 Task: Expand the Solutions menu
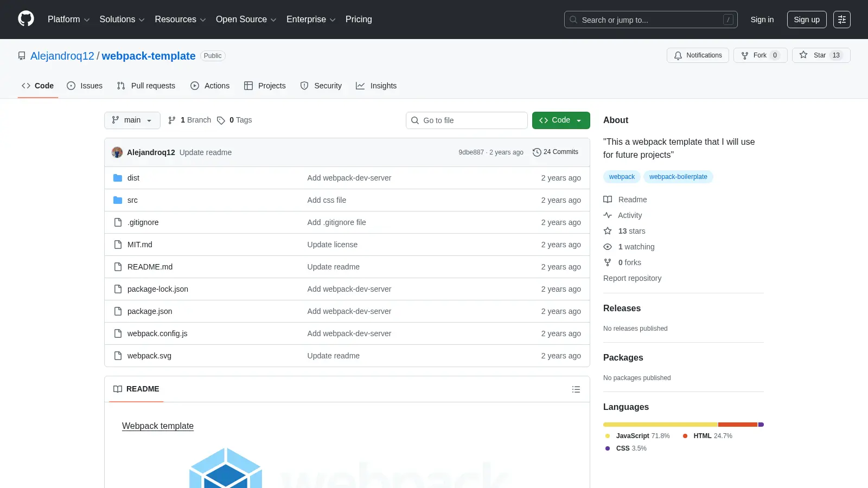(x=122, y=20)
